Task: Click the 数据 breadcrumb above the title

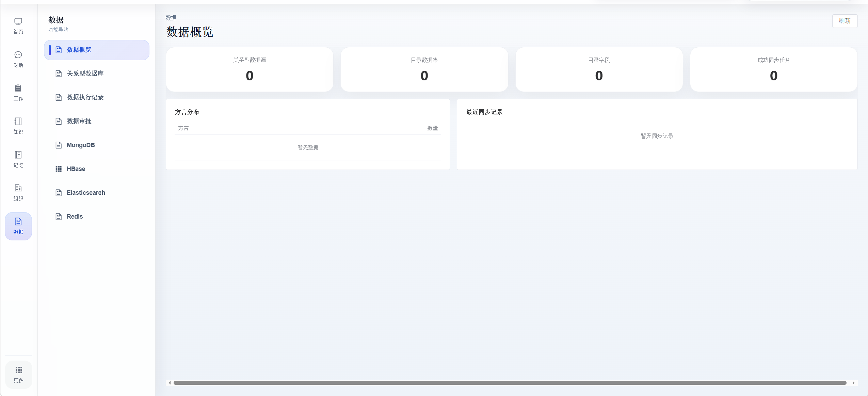Action: pyautogui.click(x=171, y=18)
